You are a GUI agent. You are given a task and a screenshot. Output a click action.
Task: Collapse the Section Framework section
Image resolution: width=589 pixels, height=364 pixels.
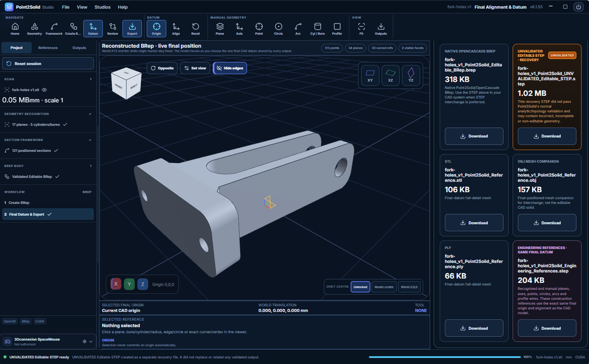pos(90,140)
